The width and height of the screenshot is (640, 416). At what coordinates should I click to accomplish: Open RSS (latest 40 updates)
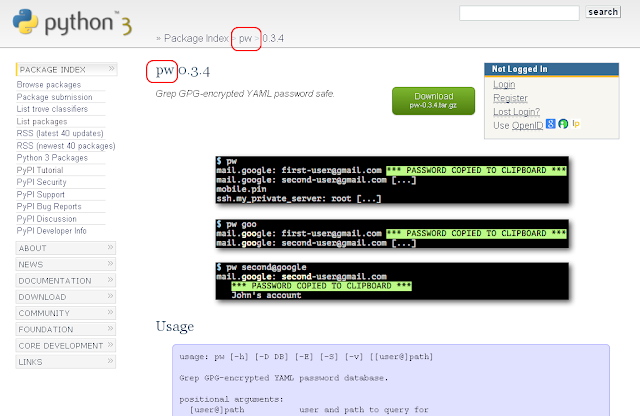pos(60,133)
